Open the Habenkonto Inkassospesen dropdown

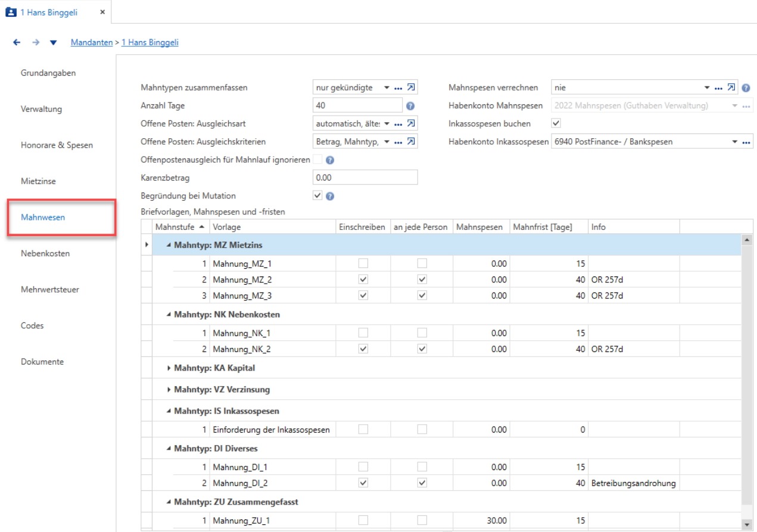tap(734, 142)
